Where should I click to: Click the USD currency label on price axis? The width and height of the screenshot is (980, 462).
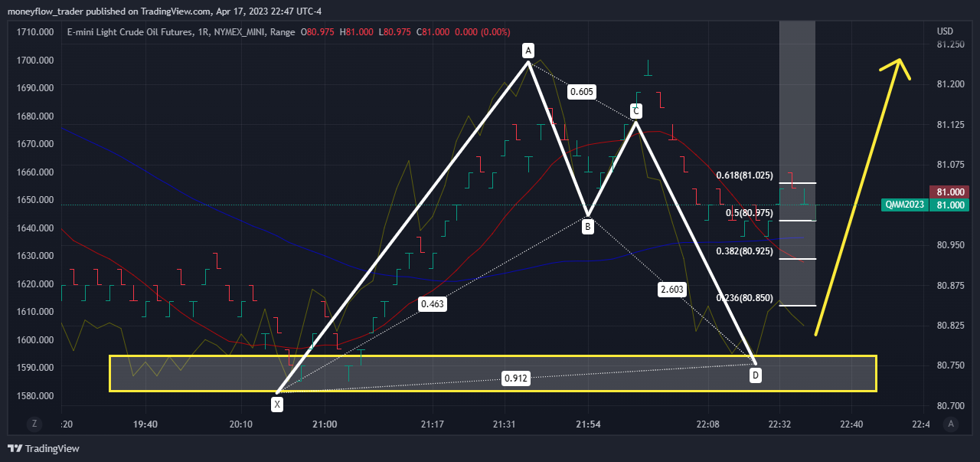click(945, 31)
